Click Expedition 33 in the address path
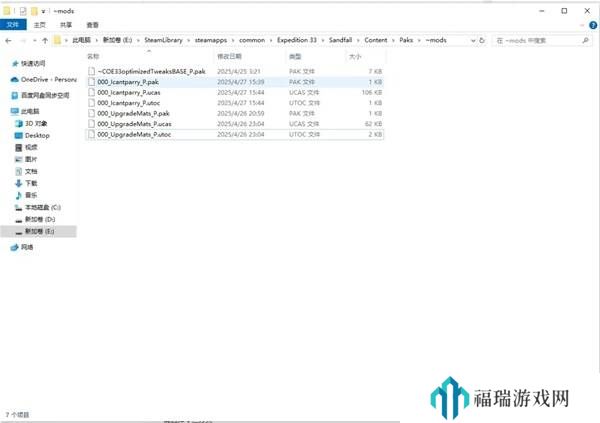The width and height of the screenshot is (600, 423). pos(297,40)
